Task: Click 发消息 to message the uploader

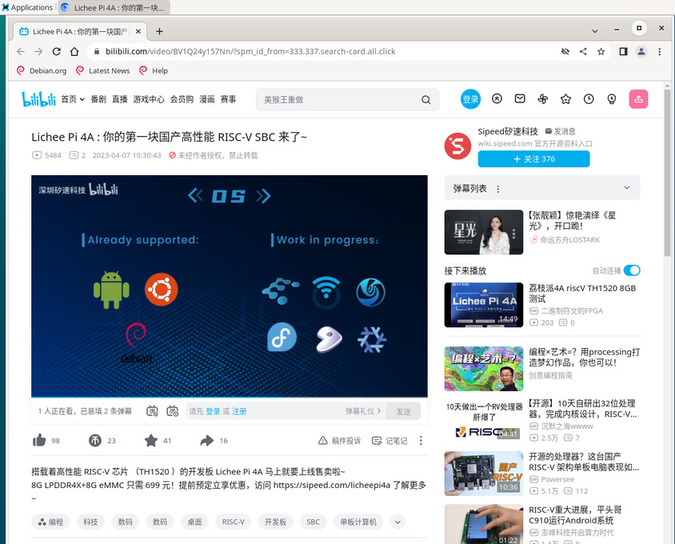Action: coord(560,131)
